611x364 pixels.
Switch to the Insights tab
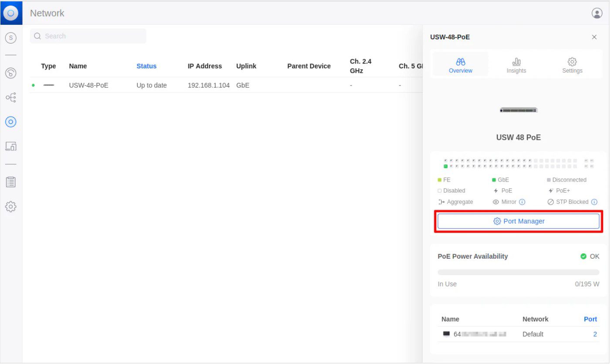(516, 66)
